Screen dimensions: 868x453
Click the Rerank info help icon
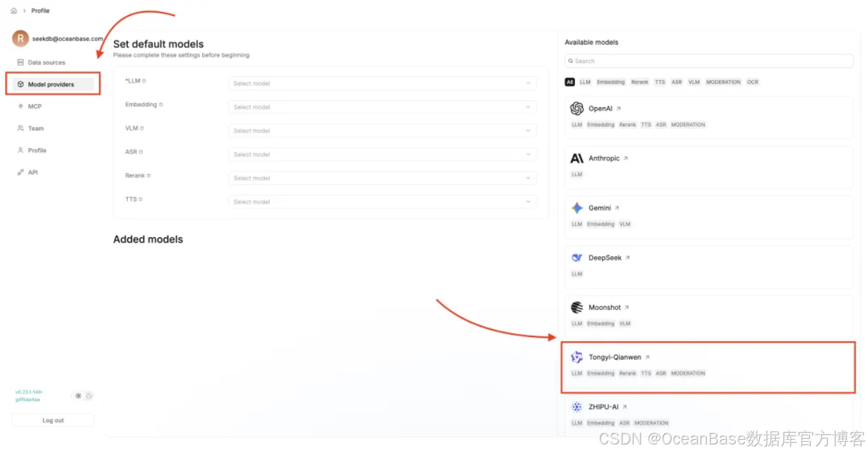click(x=149, y=176)
